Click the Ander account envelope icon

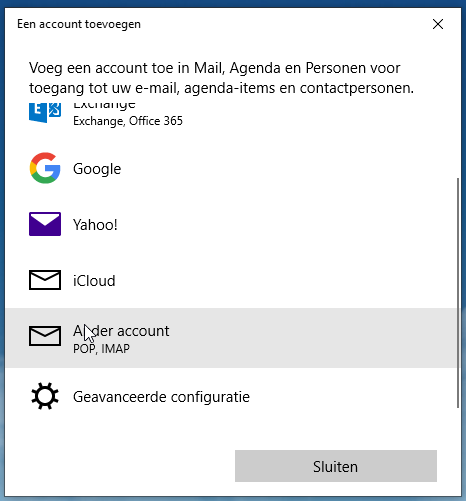click(x=45, y=336)
